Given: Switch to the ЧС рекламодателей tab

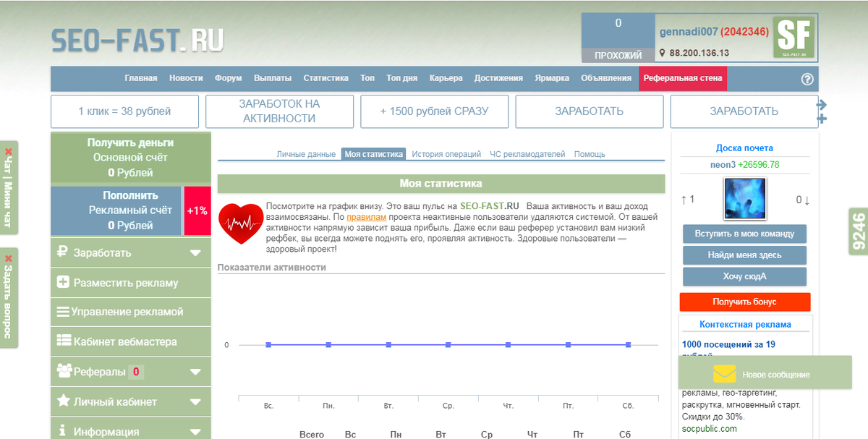Looking at the screenshot, I should click(x=527, y=154).
